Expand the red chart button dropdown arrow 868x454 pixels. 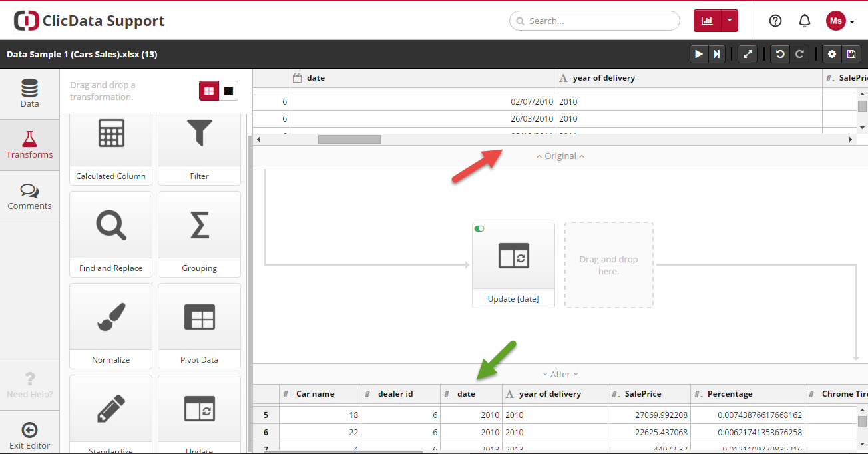pyautogui.click(x=730, y=21)
